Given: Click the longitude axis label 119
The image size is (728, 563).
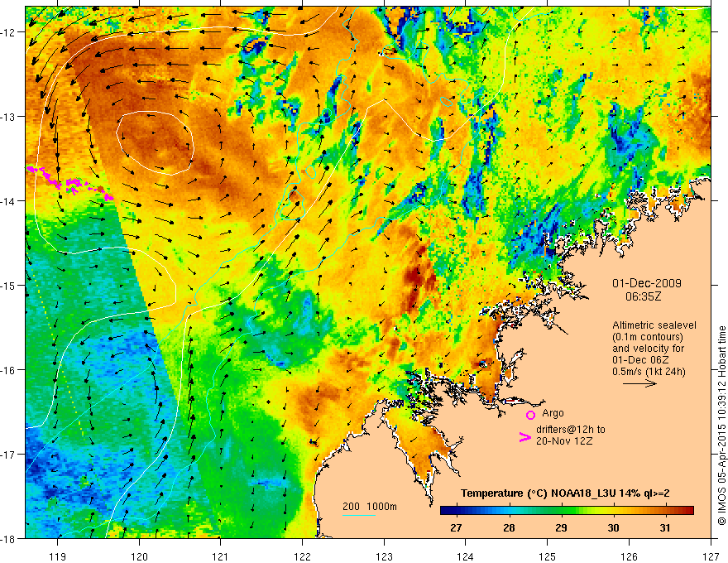Looking at the screenshot, I should (58, 556).
